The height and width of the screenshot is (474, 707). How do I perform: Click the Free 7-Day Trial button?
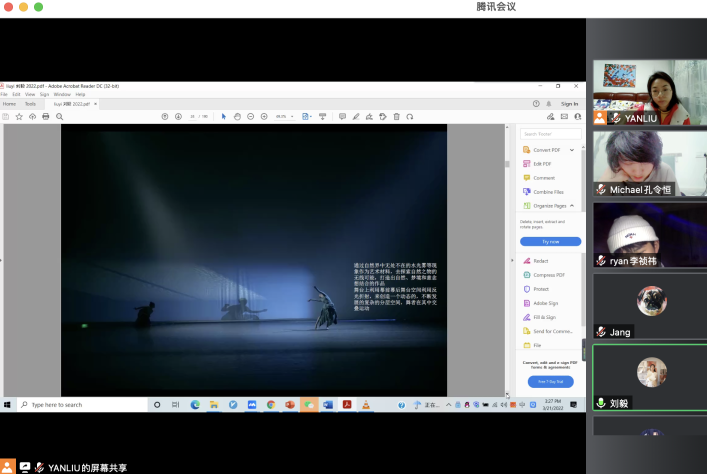pyautogui.click(x=551, y=382)
